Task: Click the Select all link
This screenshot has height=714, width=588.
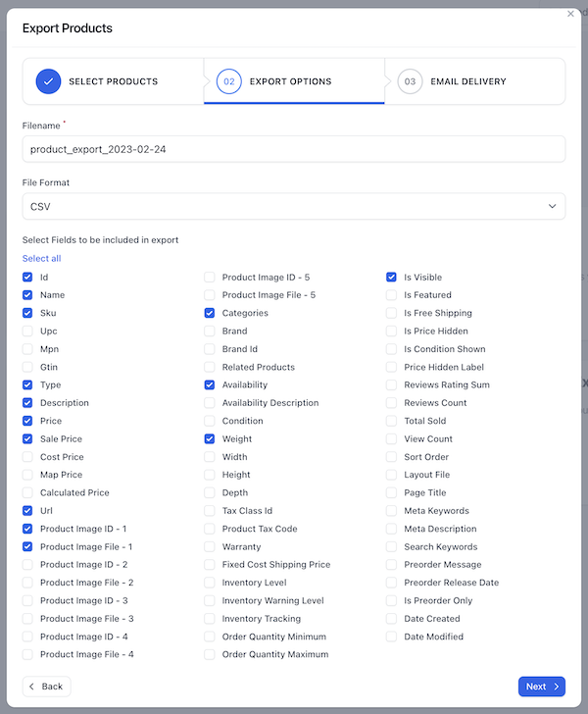Action: [x=41, y=259]
